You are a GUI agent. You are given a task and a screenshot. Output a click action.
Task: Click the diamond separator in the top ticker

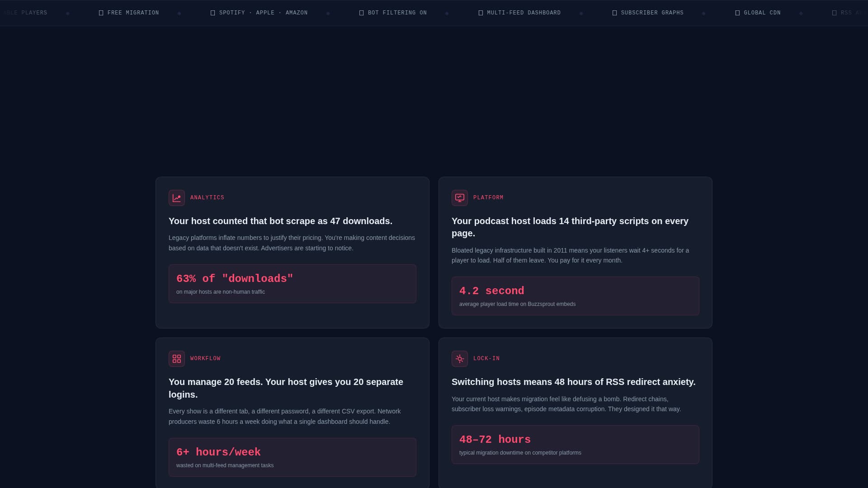coord(179,13)
